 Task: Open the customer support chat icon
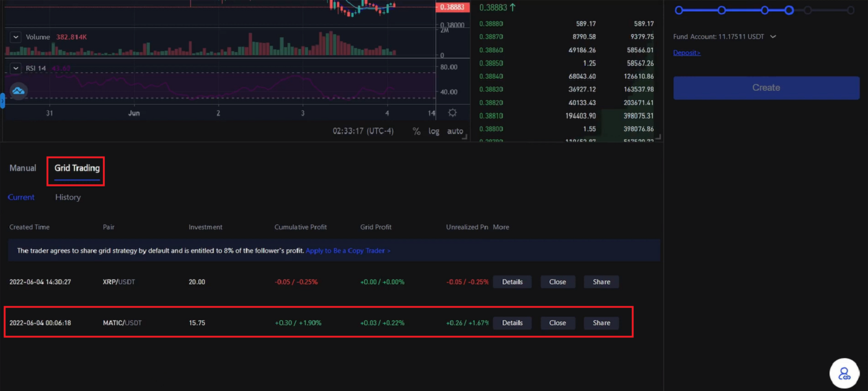point(844,373)
